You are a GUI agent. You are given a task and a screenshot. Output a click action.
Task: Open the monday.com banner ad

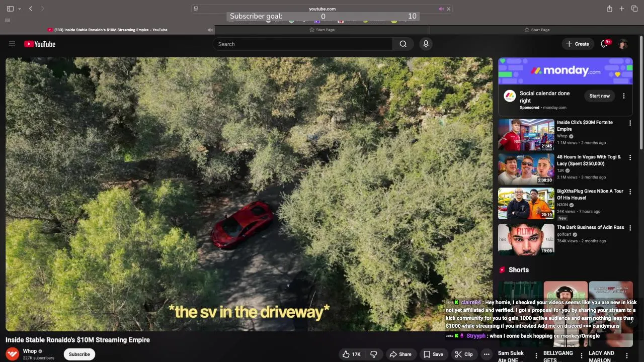[566, 71]
